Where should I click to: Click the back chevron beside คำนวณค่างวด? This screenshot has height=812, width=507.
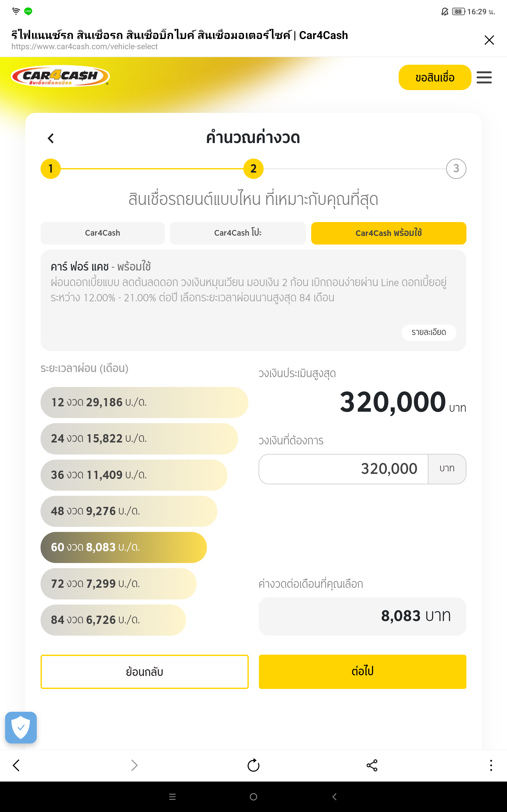(51, 138)
